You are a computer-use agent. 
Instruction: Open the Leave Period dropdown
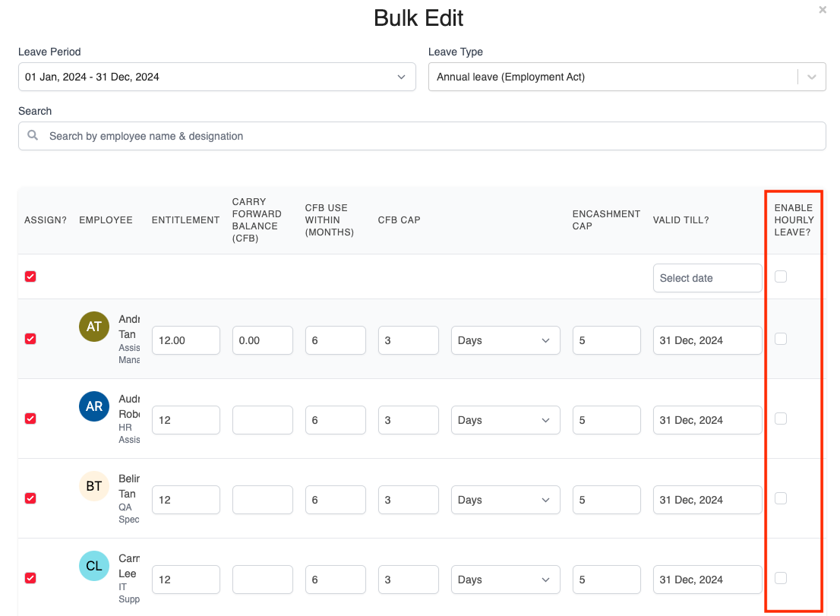pos(217,77)
